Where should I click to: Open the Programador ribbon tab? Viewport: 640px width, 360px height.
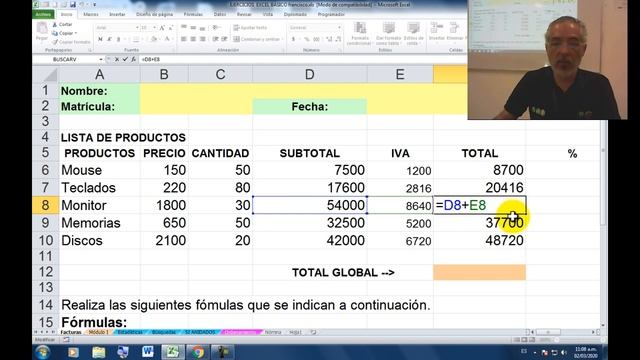pos(331,14)
